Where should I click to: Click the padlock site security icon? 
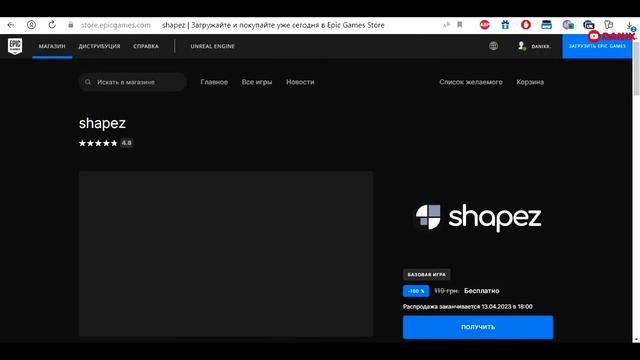[x=71, y=25]
